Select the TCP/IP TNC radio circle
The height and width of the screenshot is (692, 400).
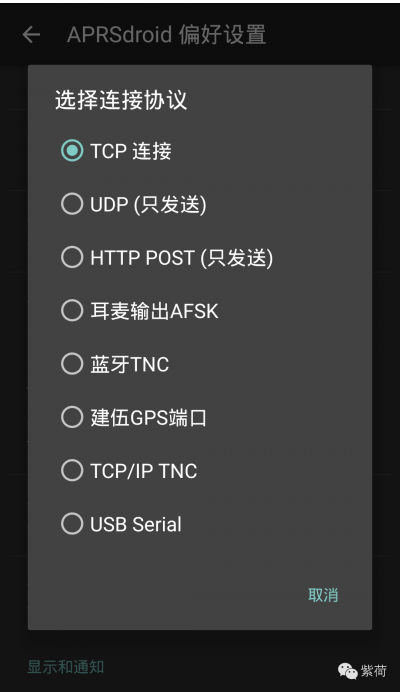[x=72, y=470]
